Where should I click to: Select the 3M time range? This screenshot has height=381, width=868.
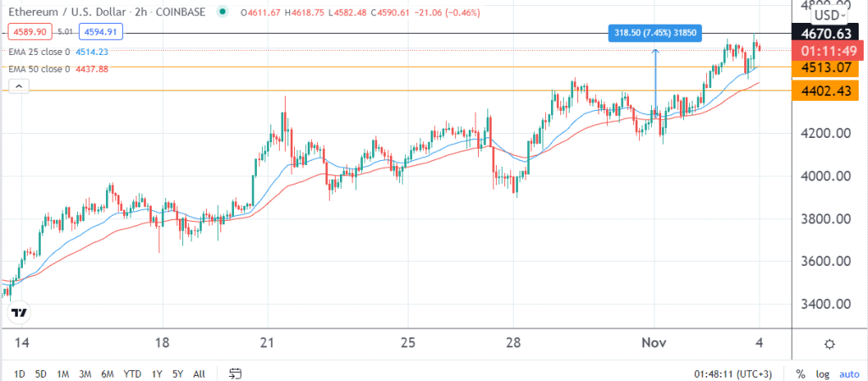(x=85, y=374)
